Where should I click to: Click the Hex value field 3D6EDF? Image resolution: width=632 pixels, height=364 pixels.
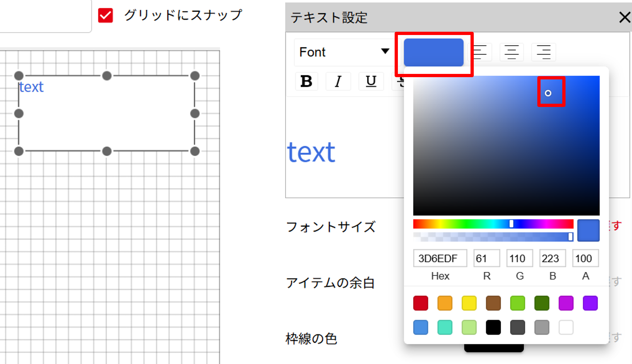[x=440, y=258]
